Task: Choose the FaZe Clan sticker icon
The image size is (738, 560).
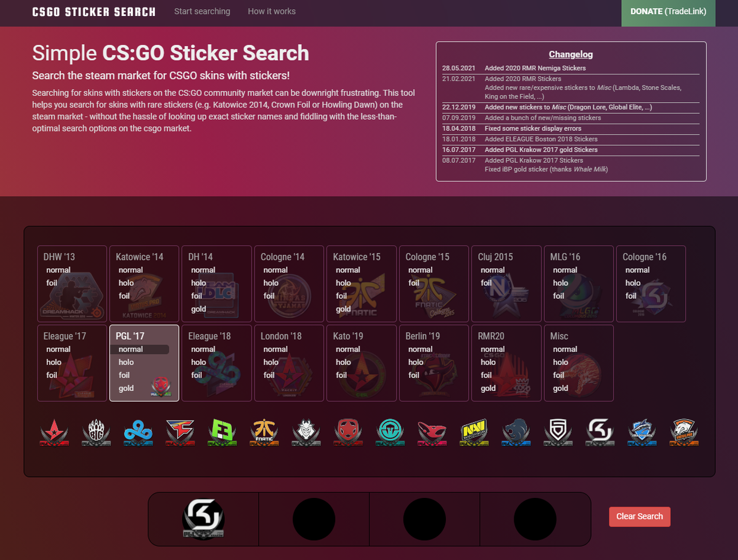Action: (180, 433)
